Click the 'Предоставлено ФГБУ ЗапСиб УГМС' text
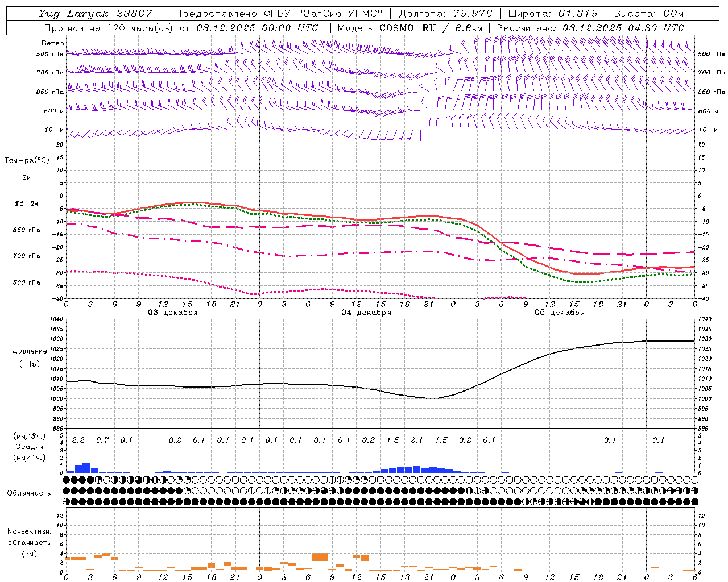The height and width of the screenshot is (582, 728). tap(279, 14)
